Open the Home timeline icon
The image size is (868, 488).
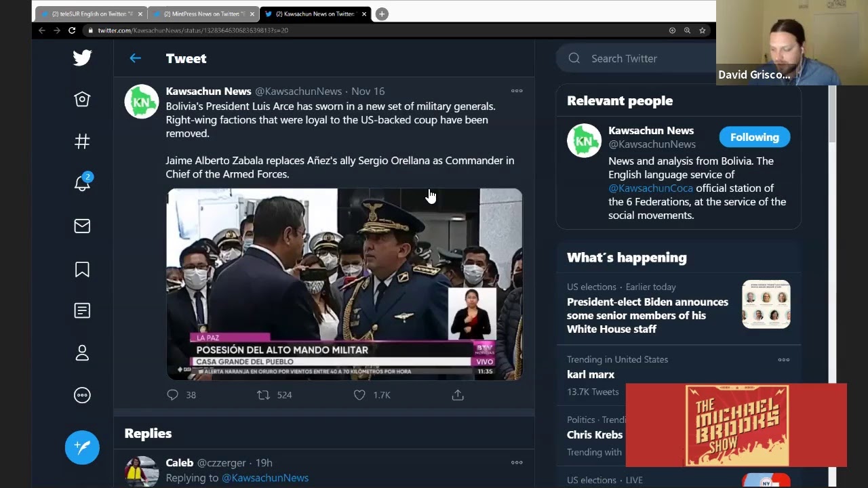tap(82, 100)
